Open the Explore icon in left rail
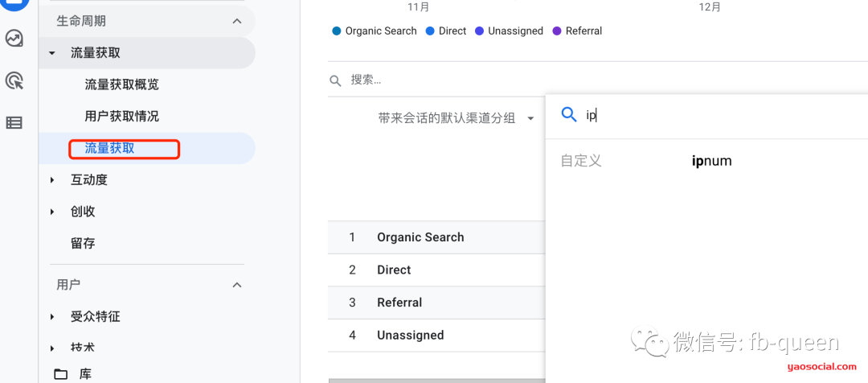This screenshot has height=383, width=868. pyautogui.click(x=14, y=39)
